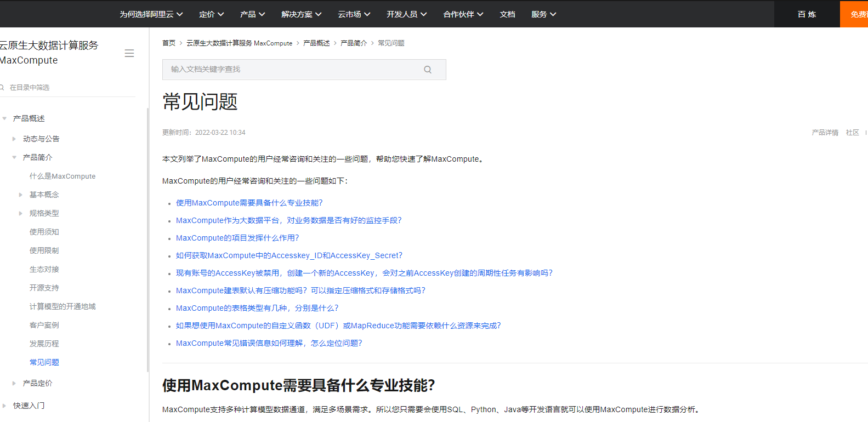
Task: Click the 产品详情 link
Action: 825,133
